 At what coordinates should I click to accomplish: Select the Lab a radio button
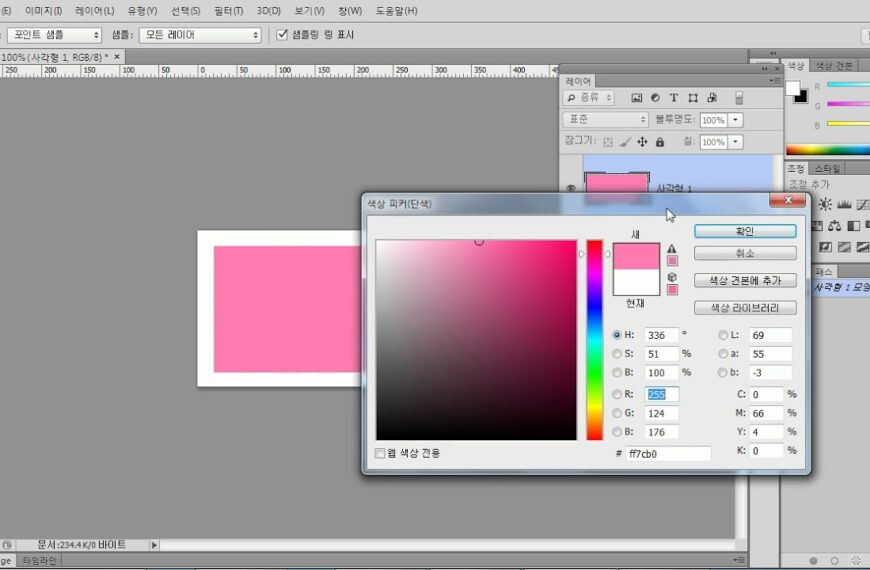pyautogui.click(x=722, y=354)
